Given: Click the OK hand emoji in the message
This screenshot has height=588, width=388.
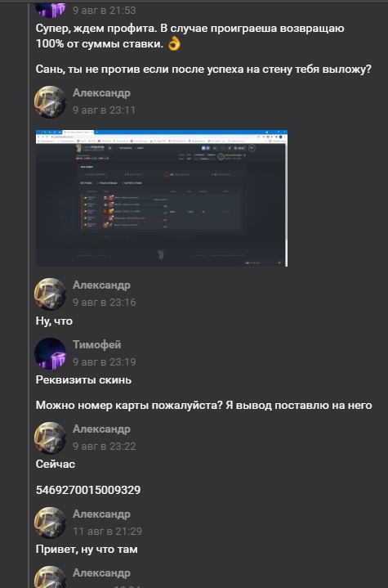Looking at the screenshot, I should [174, 44].
